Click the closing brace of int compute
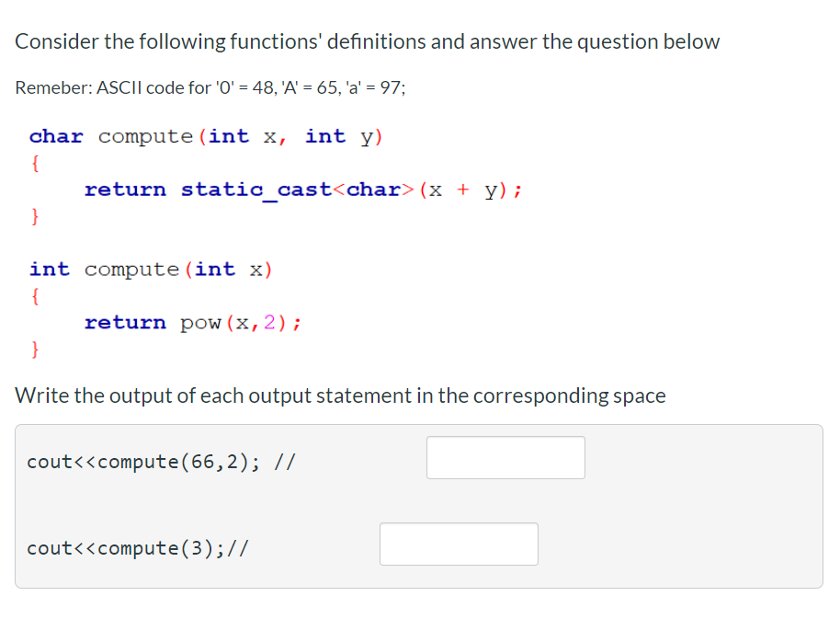The width and height of the screenshot is (840, 619). [x=34, y=350]
